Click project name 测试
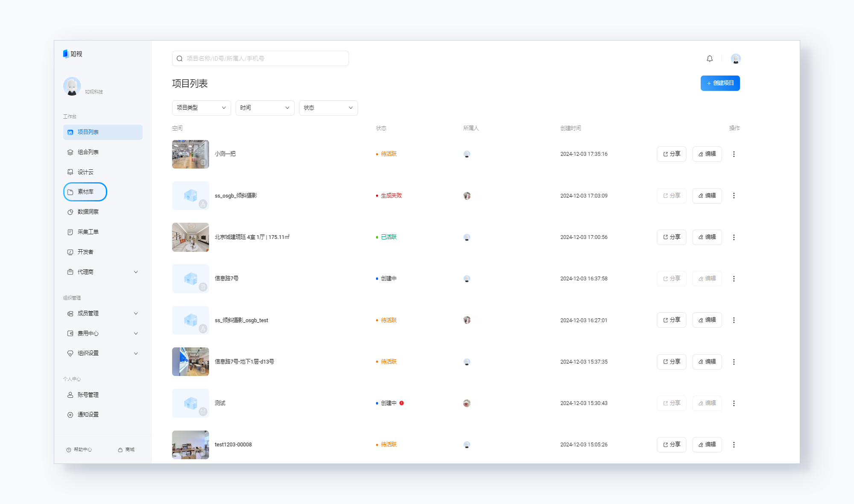This screenshot has height=504, width=854. tap(220, 403)
